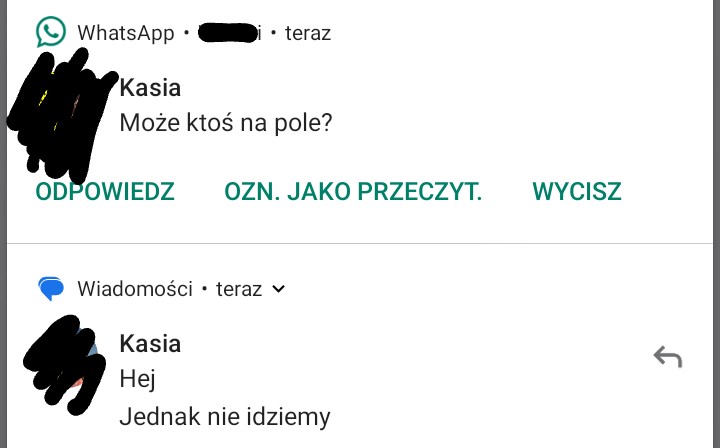The width and height of the screenshot is (720, 448).
Task: Open the "Jednak nie idziemy" message
Action: [224, 415]
